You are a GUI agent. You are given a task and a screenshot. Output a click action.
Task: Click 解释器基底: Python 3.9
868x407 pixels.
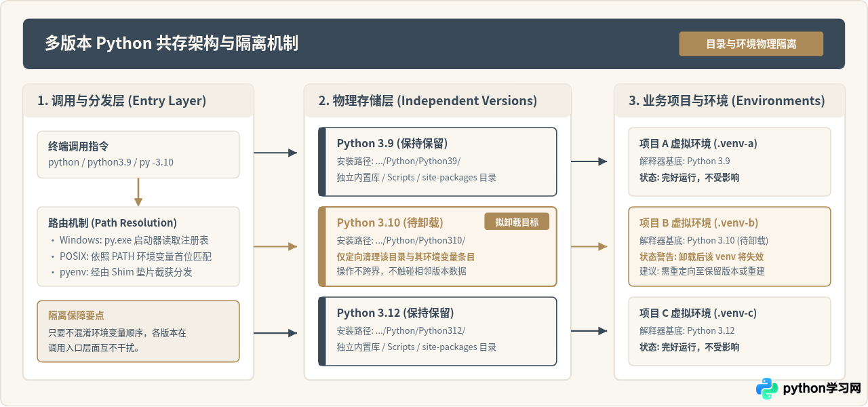coord(685,161)
